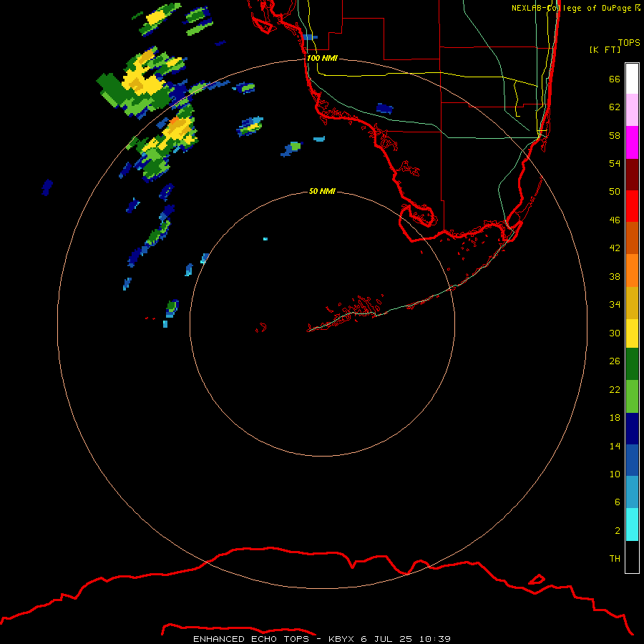Click the '66' legend value
This screenshot has height=644, width=644.
615,79
